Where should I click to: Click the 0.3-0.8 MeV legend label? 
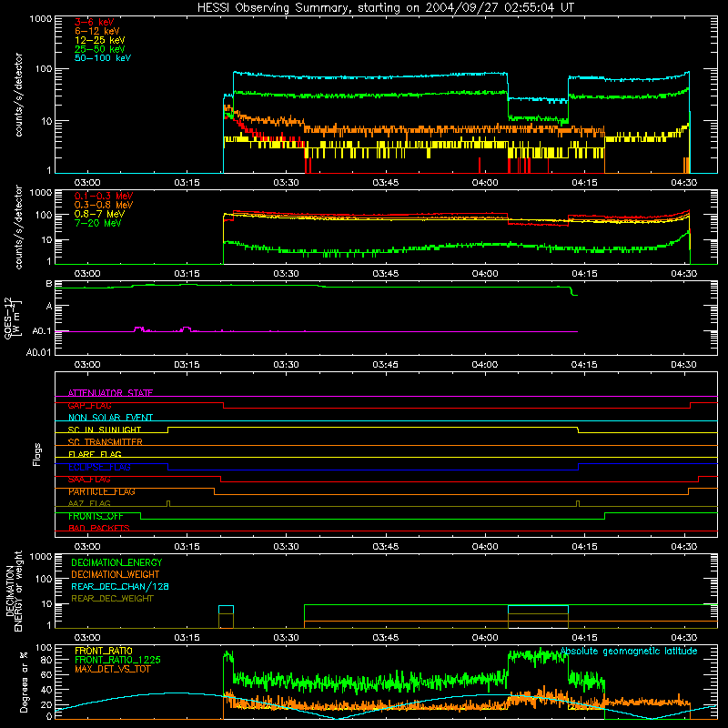[104, 206]
